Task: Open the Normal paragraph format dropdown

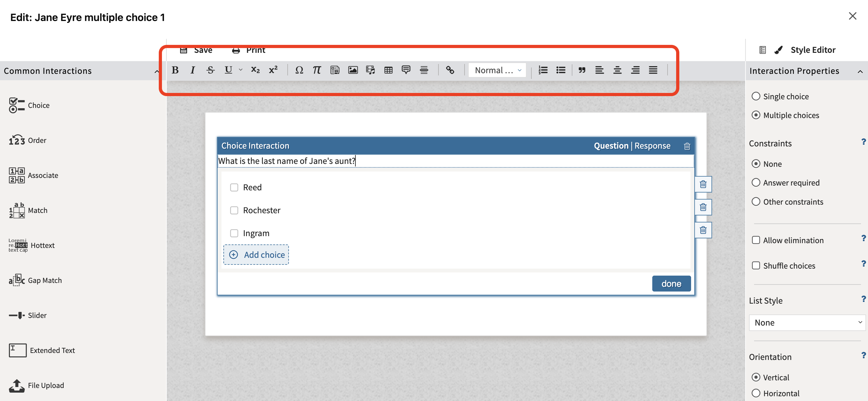Action: (497, 70)
